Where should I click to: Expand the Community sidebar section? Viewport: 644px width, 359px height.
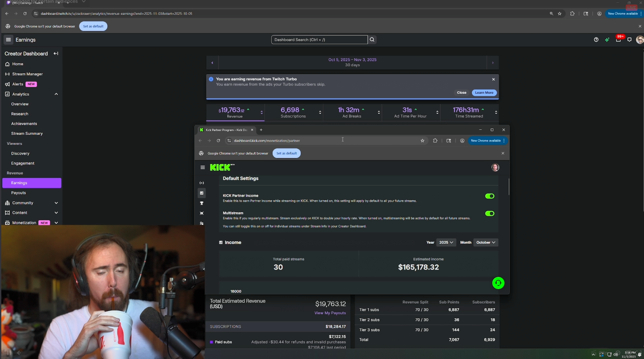(x=56, y=203)
